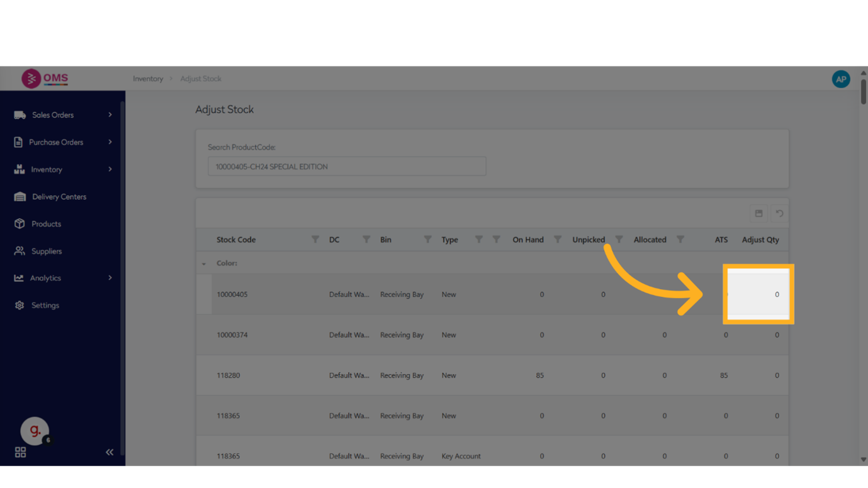The height and width of the screenshot is (488, 868).
Task: Sort by Adjust Qty column header
Action: [760, 240]
